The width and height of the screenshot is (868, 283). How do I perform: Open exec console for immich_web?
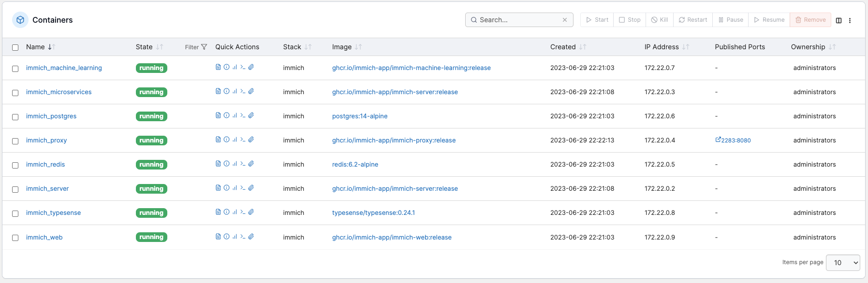point(243,237)
